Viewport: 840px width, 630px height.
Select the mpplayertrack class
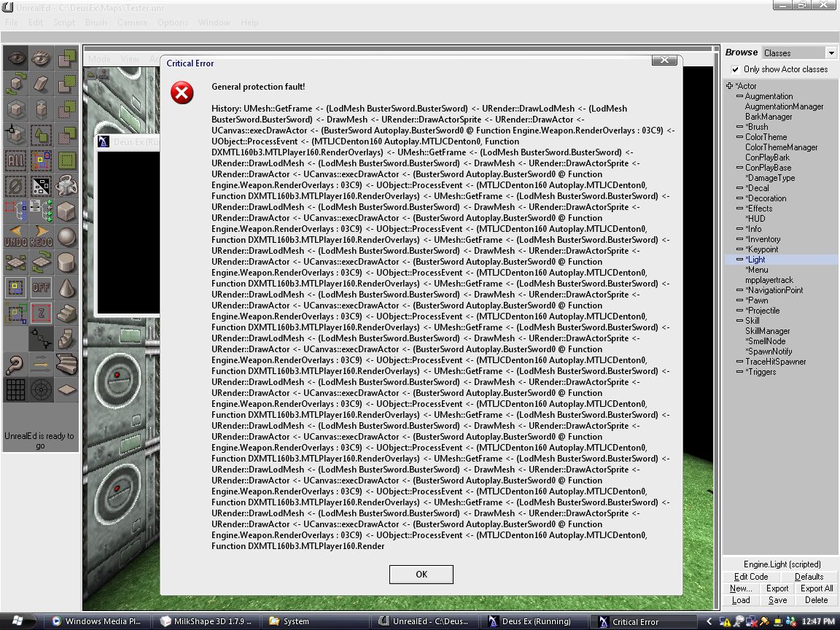[769, 280]
